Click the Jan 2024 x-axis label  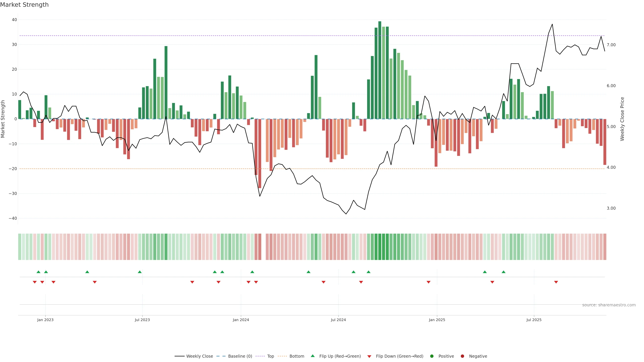241,320
